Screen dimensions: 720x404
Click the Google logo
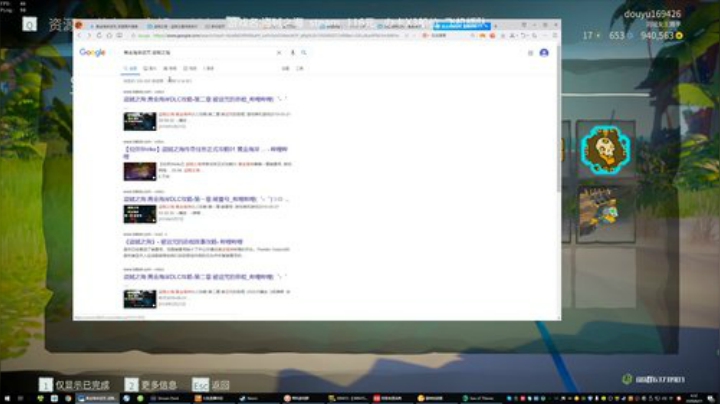pyautogui.click(x=92, y=52)
